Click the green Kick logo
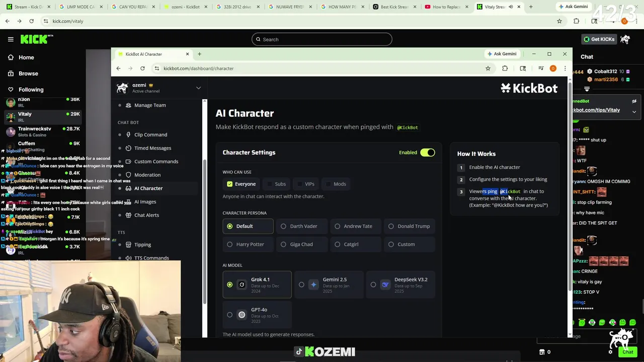Image resolution: width=644 pixels, height=362 pixels. pos(36,39)
